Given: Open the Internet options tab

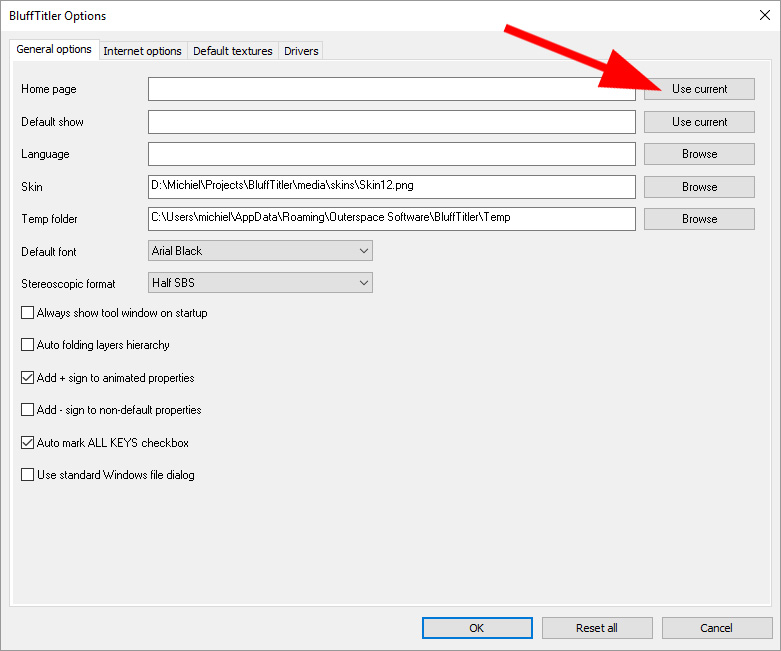Looking at the screenshot, I should pyautogui.click(x=142, y=51).
